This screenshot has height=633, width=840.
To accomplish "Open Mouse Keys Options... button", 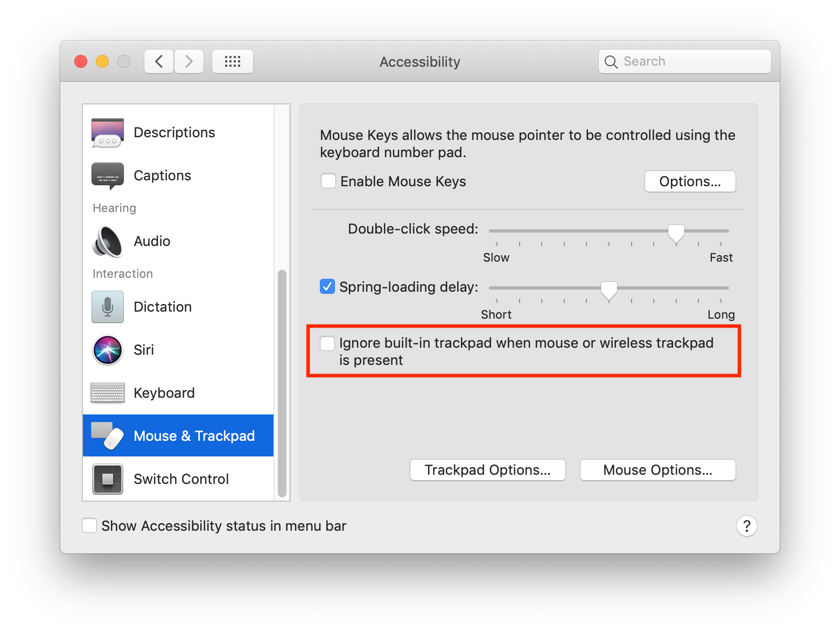I will tap(690, 181).
